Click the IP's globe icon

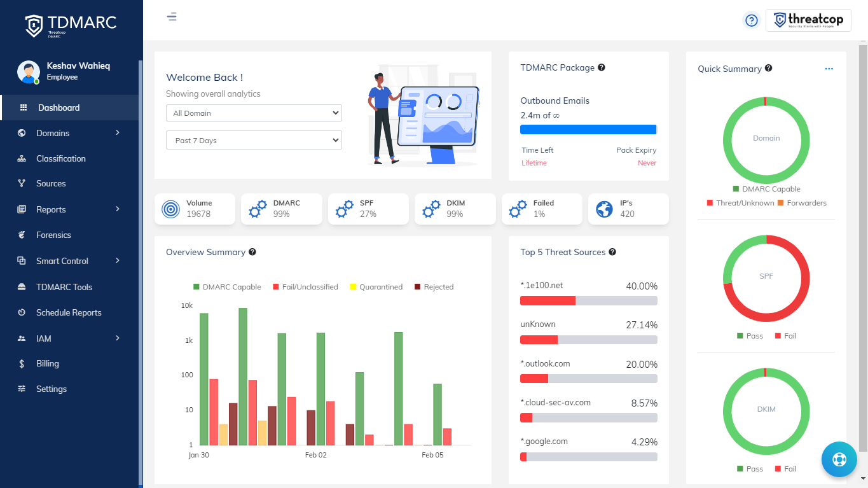point(604,209)
